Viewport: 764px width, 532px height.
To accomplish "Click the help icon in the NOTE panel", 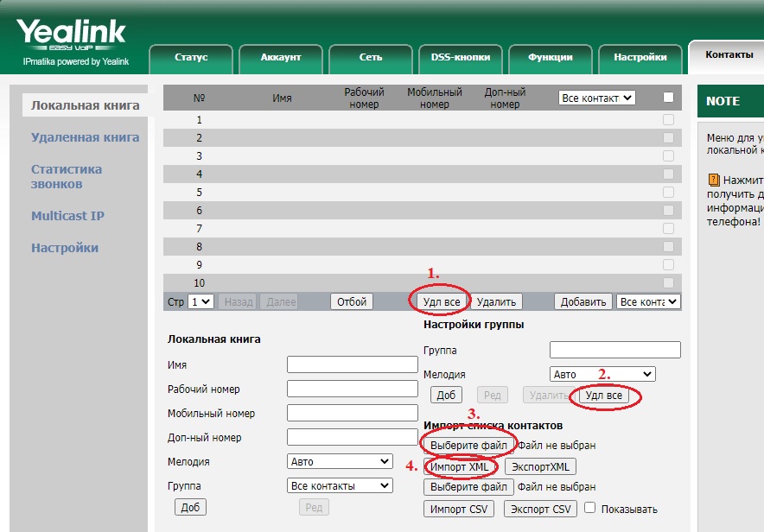I will (x=713, y=180).
